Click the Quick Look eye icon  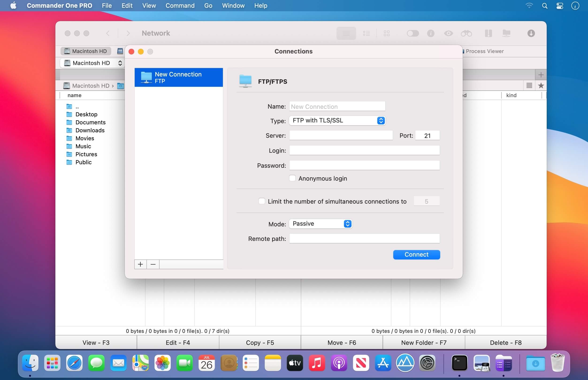click(448, 33)
